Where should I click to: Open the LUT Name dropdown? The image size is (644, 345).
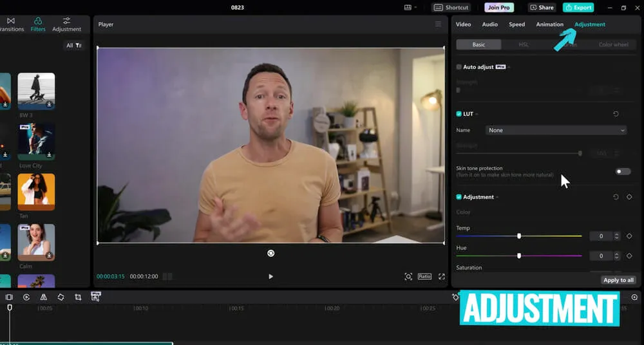556,130
